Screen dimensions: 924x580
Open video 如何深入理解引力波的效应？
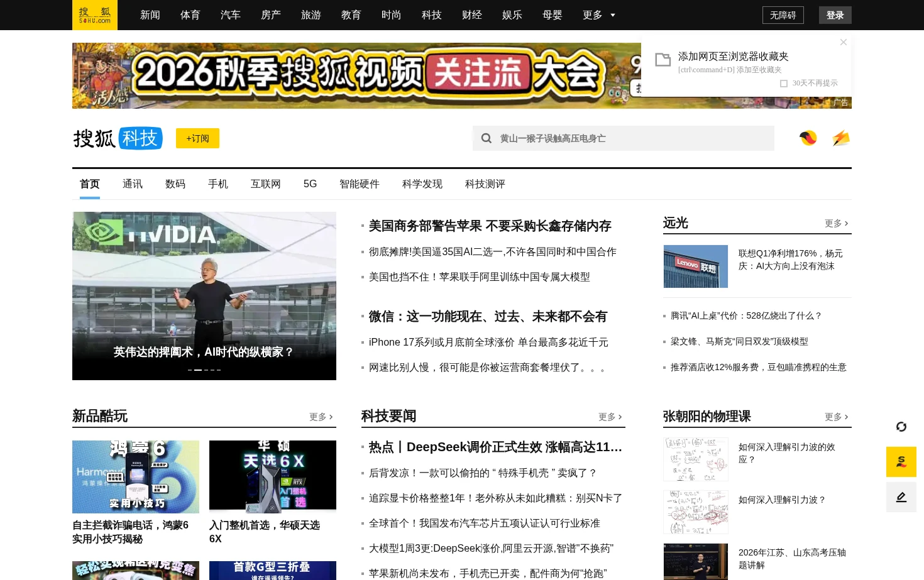point(787,453)
